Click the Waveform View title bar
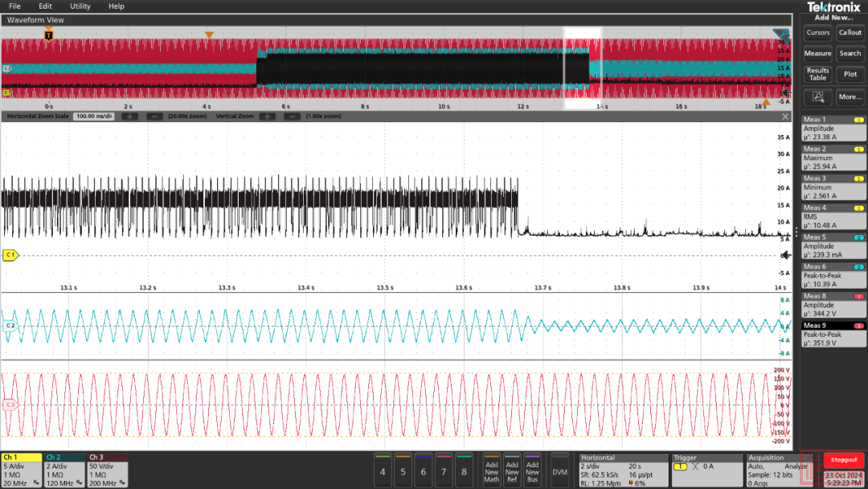 tap(396, 20)
